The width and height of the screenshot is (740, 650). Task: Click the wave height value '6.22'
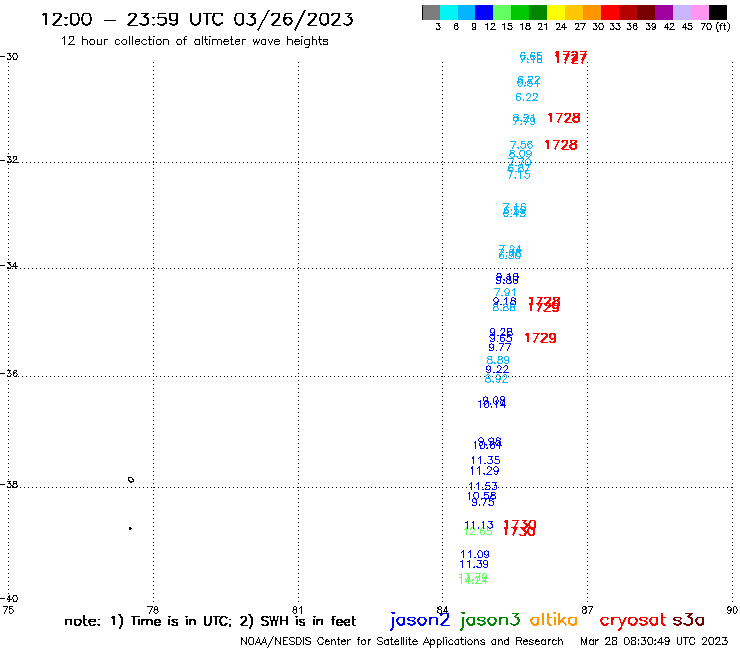tap(527, 97)
